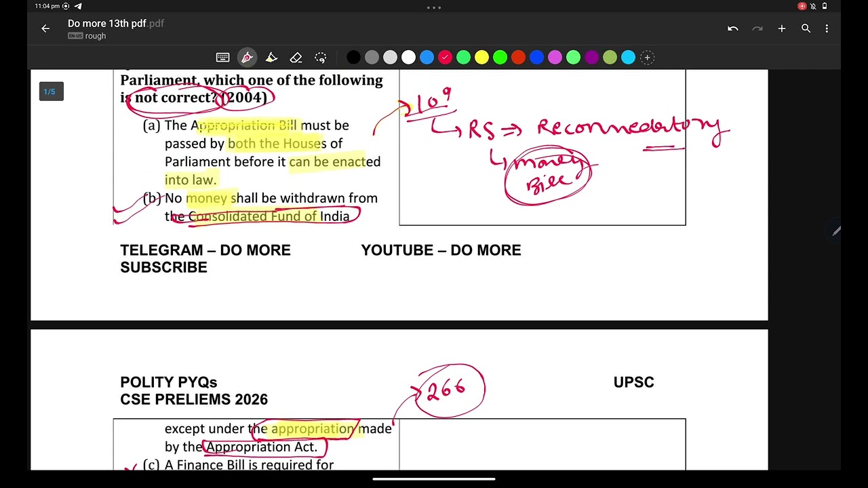
Task: Pick the green swatch right of red
Action: coord(463,58)
